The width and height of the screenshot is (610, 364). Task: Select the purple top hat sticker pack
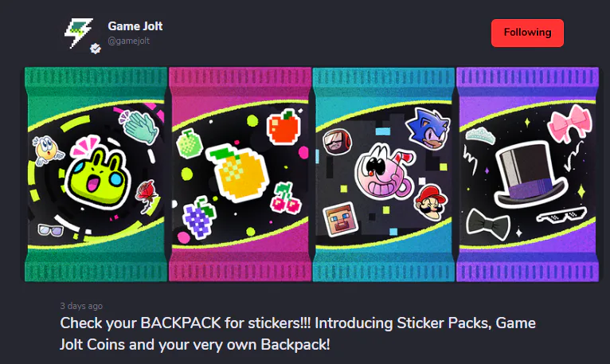click(527, 174)
